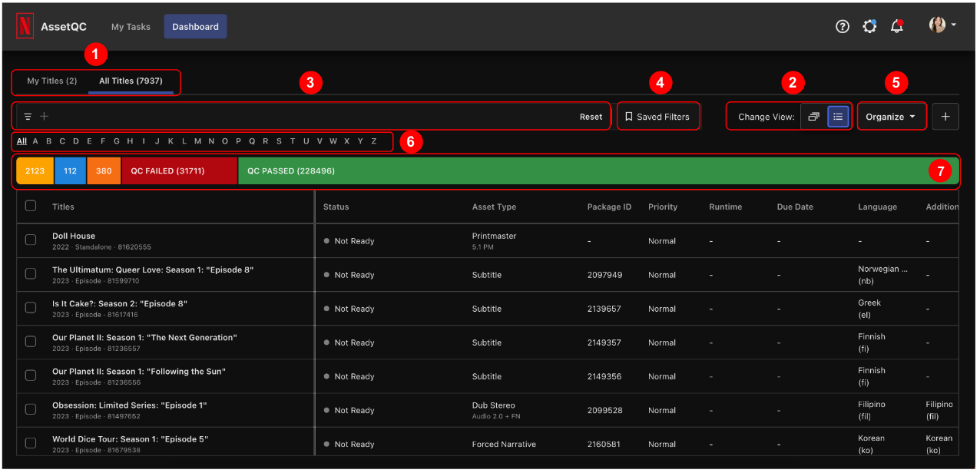The image size is (980, 473).
Task: Open the Saved Filters list
Action: [657, 117]
